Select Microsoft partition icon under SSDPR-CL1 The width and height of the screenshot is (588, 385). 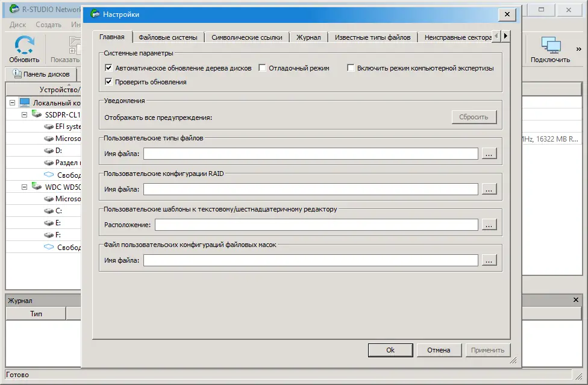click(x=49, y=139)
